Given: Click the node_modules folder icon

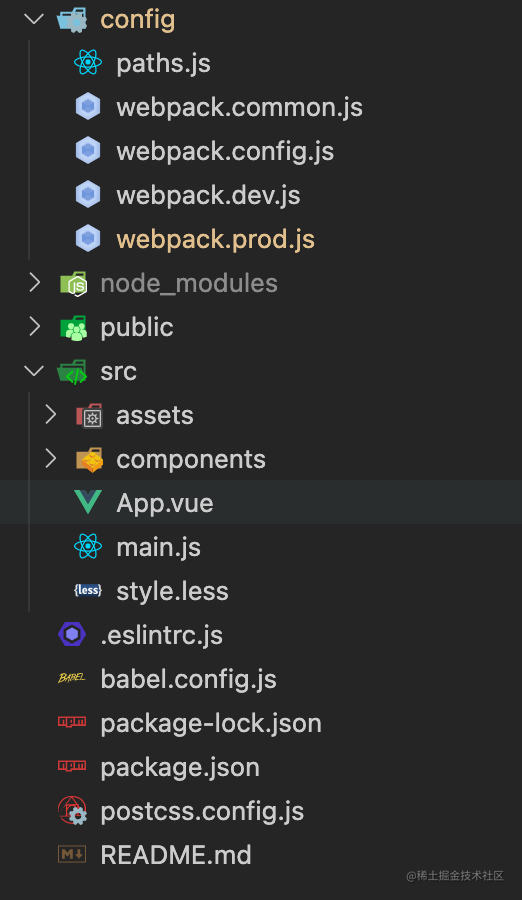Looking at the screenshot, I should 74,284.
